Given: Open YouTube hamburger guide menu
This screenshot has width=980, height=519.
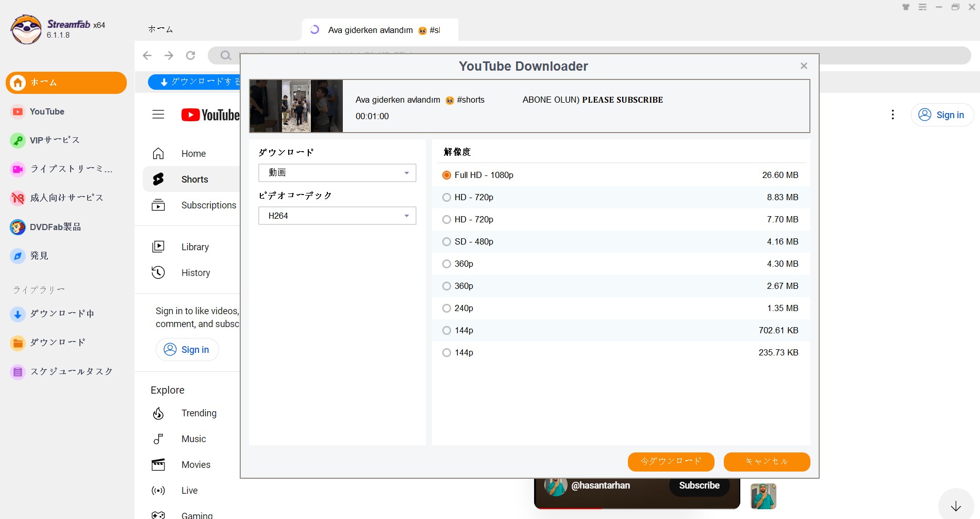Looking at the screenshot, I should (158, 115).
